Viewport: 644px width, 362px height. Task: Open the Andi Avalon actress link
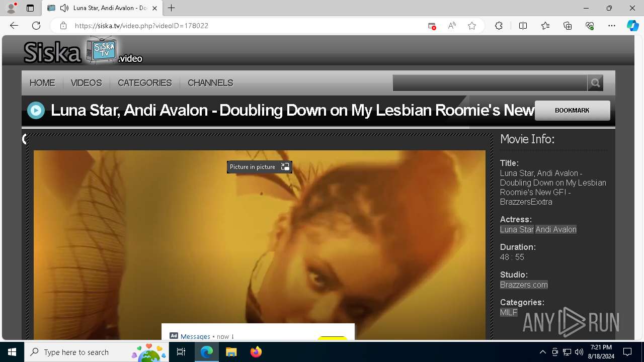click(556, 229)
